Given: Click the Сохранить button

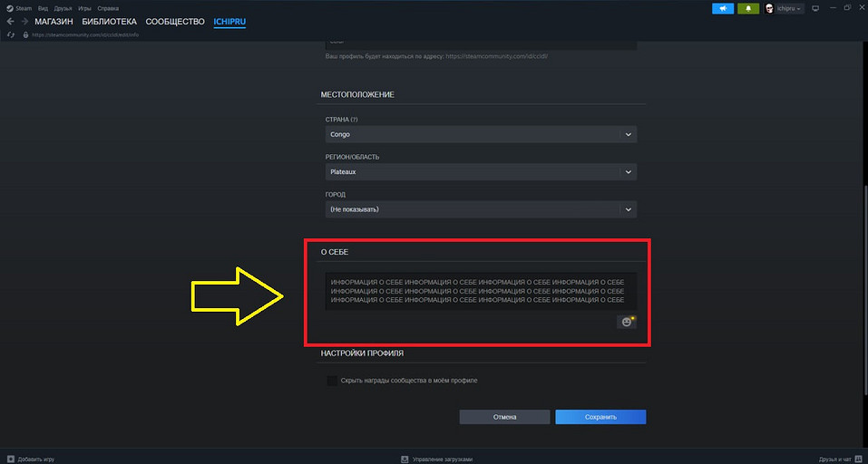Looking at the screenshot, I should pos(600,417).
